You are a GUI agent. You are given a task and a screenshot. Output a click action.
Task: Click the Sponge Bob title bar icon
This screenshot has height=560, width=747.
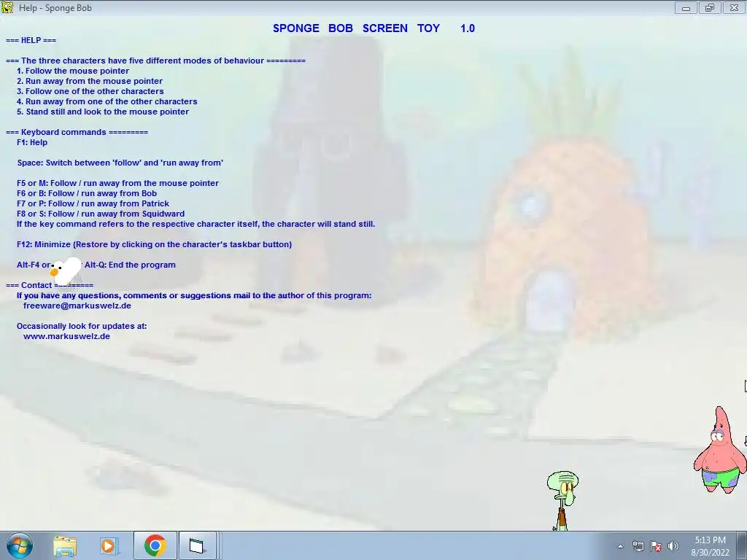point(7,7)
